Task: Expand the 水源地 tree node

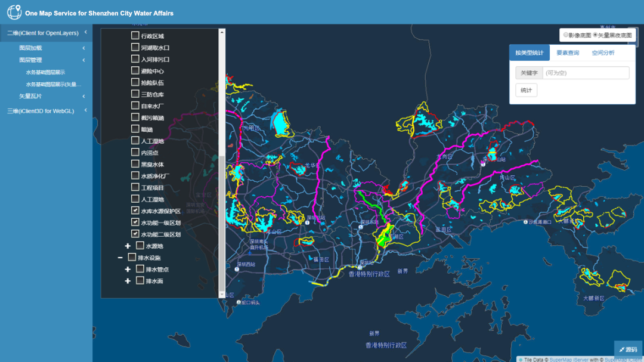Action: pos(128,246)
